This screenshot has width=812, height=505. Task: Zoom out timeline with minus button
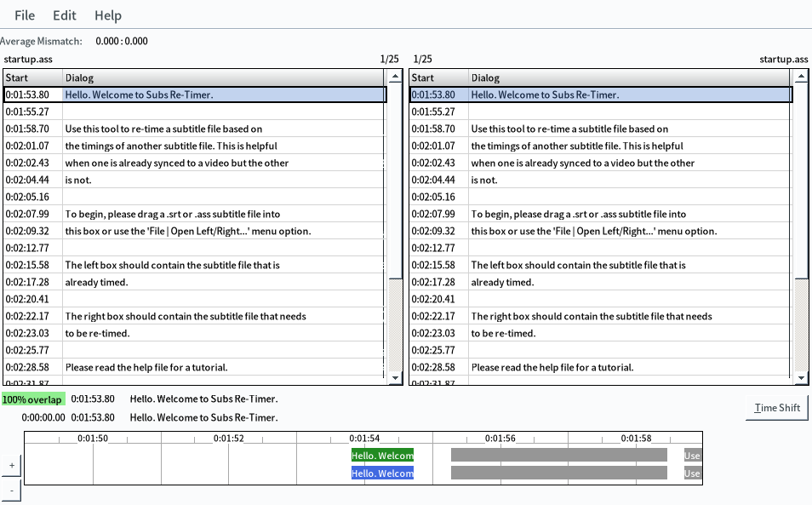[x=11, y=491]
